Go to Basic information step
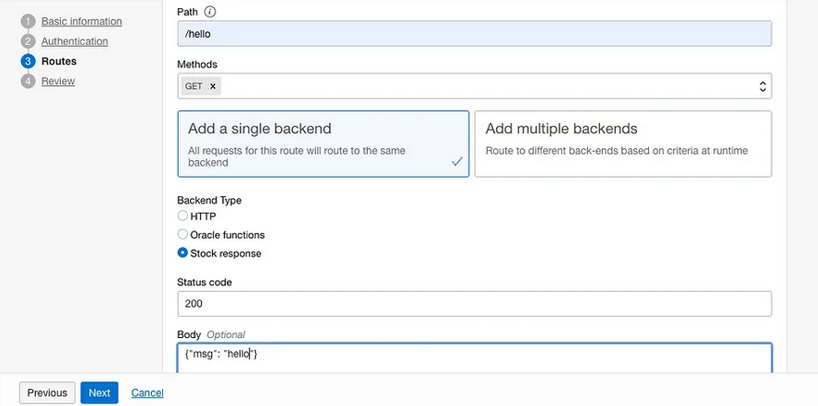This screenshot has height=406, width=818. point(82,21)
